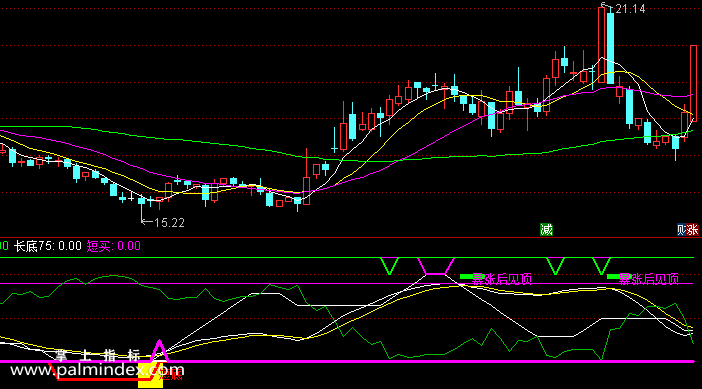Select the 短买 indicator value label
This screenshot has width=702, height=389.
114,246
